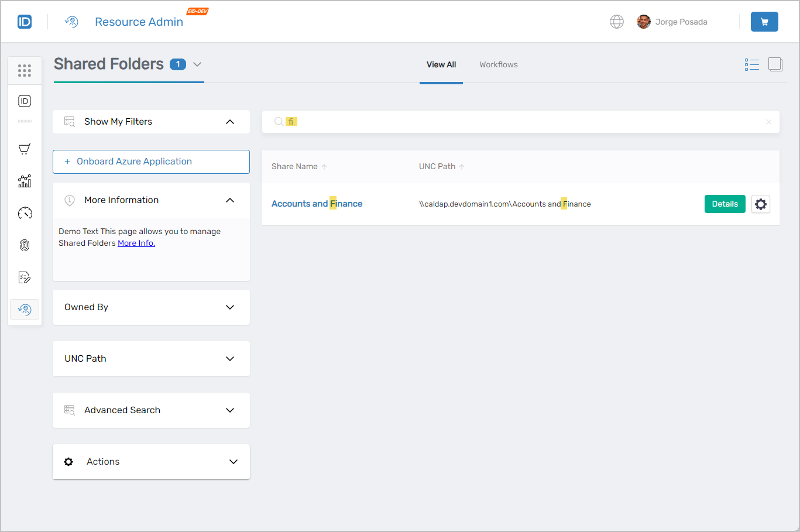Open the dashboard gauge sidebar icon
This screenshot has width=800, height=532.
pos(24,213)
